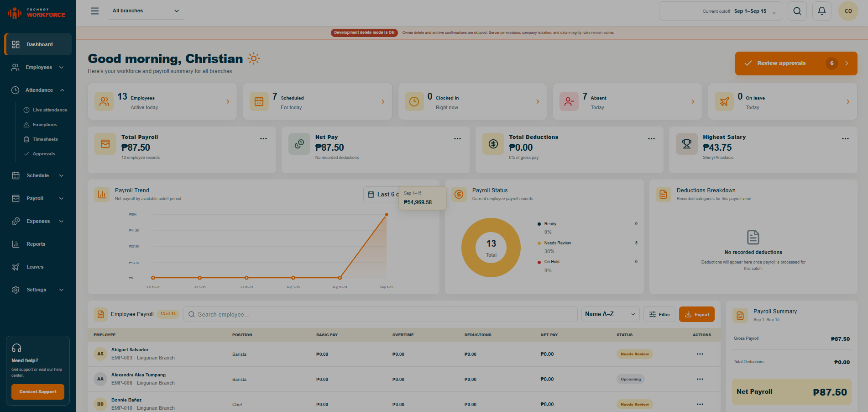Click the Schedule calendar icon in sidebar
This screenshot has width=868, height=412.
(x=16, y=175)
